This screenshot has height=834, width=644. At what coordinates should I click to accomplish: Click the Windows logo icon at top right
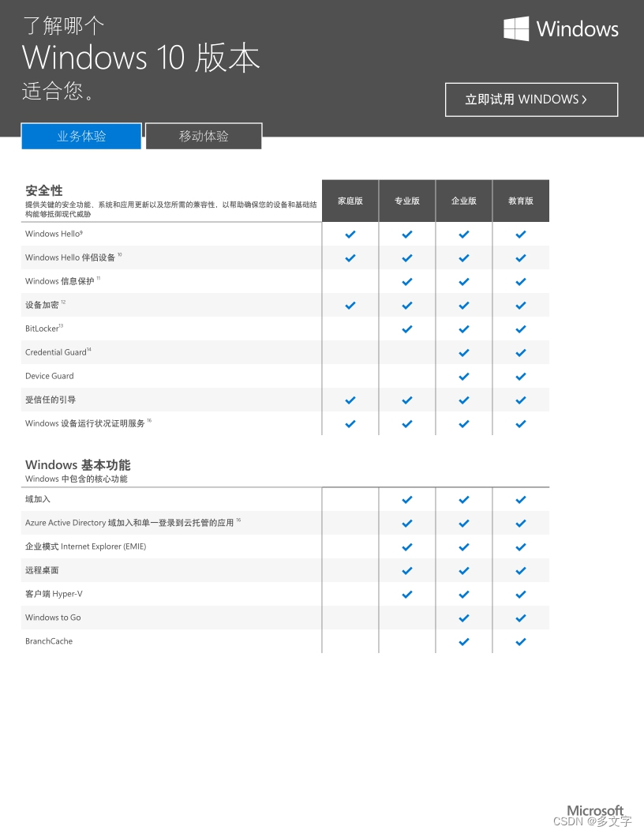tap(516, 28)
